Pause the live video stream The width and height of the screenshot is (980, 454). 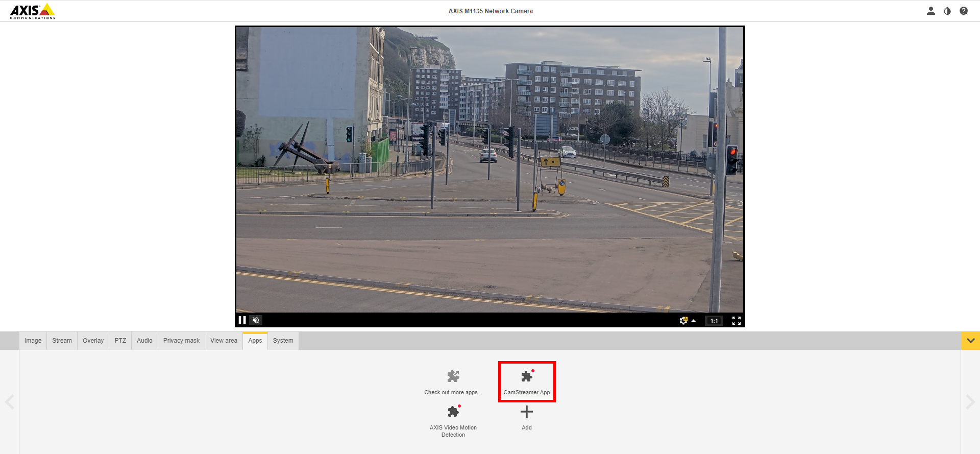click(x=242, y=320)
